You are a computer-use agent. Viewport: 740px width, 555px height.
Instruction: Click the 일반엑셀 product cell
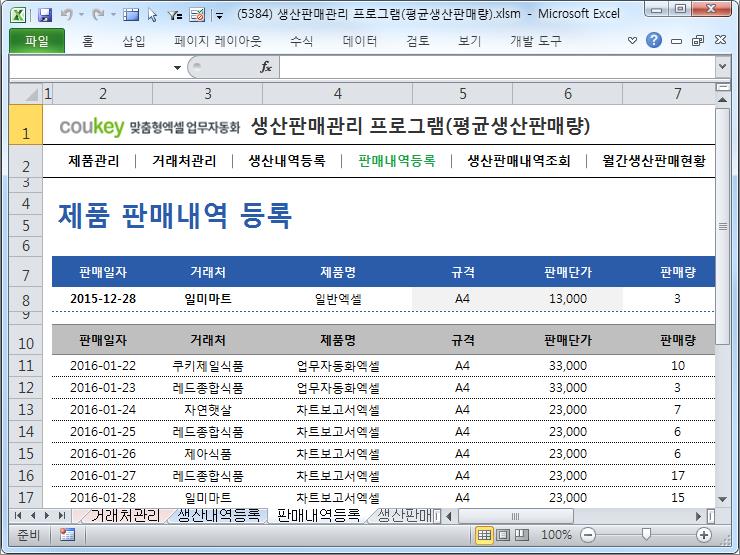pos(338,299)
